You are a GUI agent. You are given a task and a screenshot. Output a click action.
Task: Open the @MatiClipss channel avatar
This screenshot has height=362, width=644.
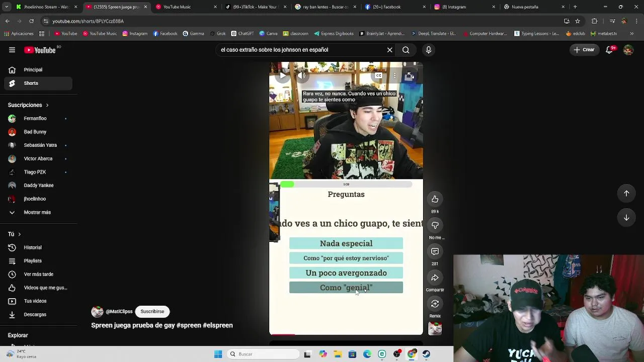click(97, 312)
